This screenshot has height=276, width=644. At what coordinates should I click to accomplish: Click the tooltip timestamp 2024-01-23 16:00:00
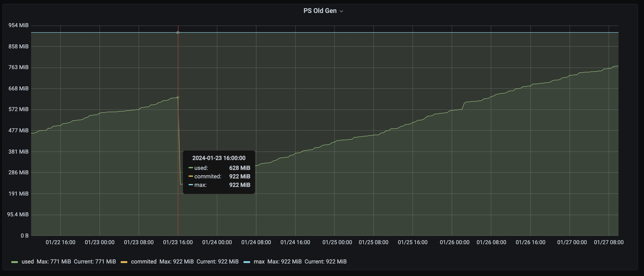click(x=219, y=158)
